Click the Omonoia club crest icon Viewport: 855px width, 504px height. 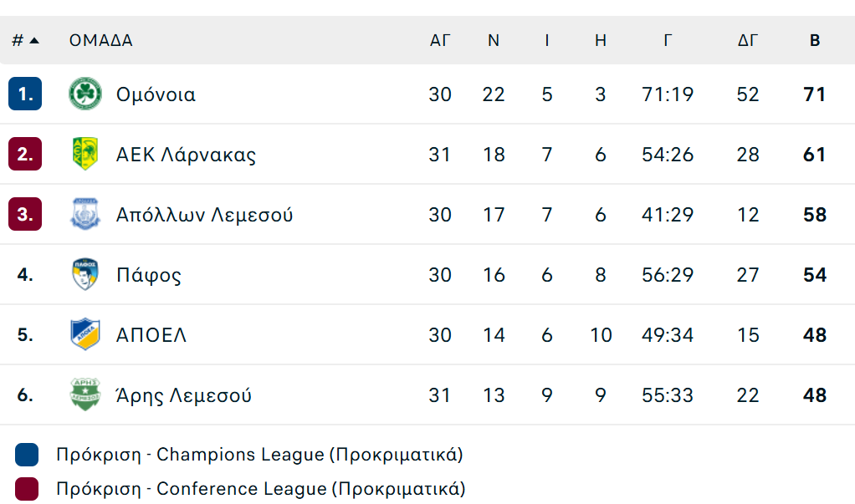tap(85, 94)
